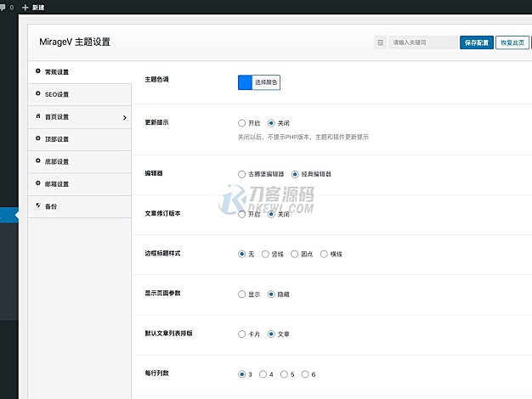
Task: Click the comments bubble icon in admin bar
Action: pyautogui.click(x=3, y=7)
